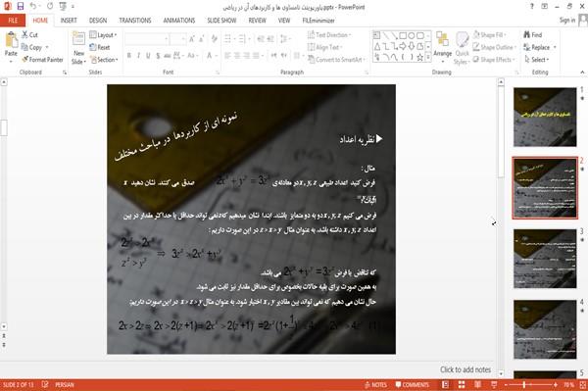Viewport: 588px width, 391px height.
Task: Switch to the INSERT tab
Action: tap(69, 21)
